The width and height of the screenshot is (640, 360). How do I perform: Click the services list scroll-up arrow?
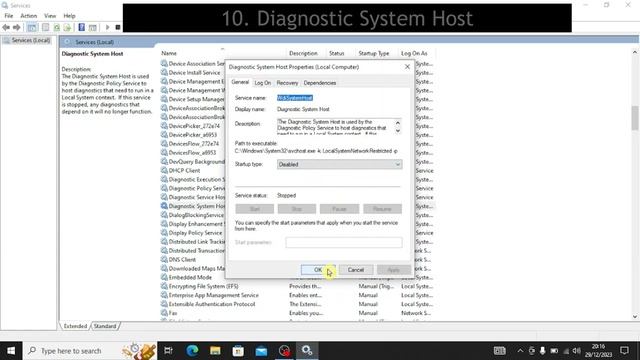click(x=635, y=52)
